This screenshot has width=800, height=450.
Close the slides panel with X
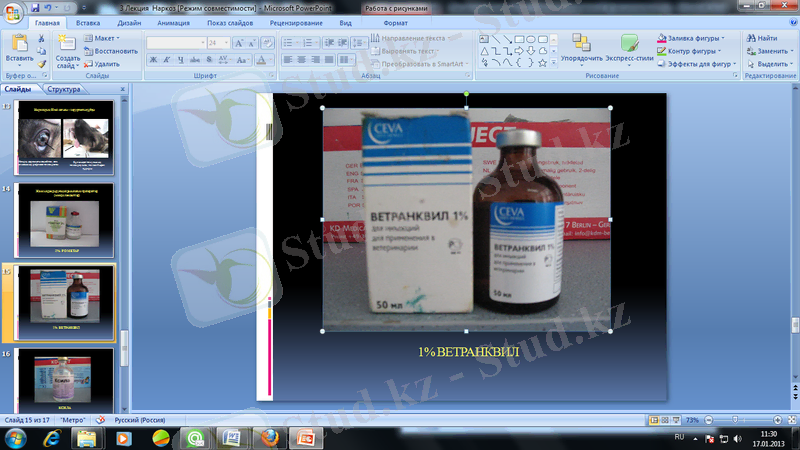click(122, 89)
